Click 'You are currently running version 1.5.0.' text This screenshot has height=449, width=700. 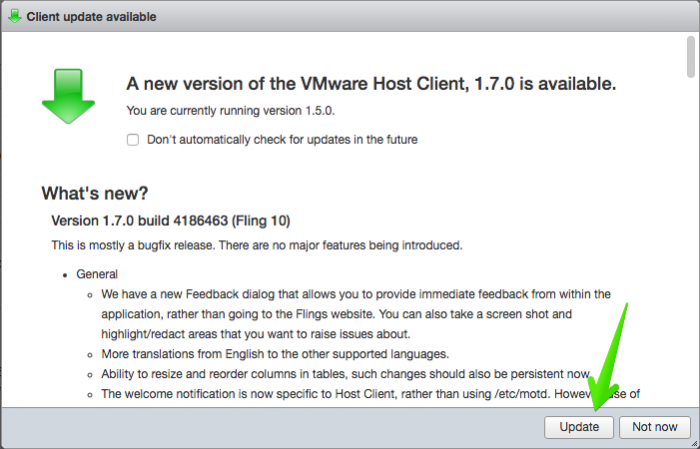click(x=230, y=111)
